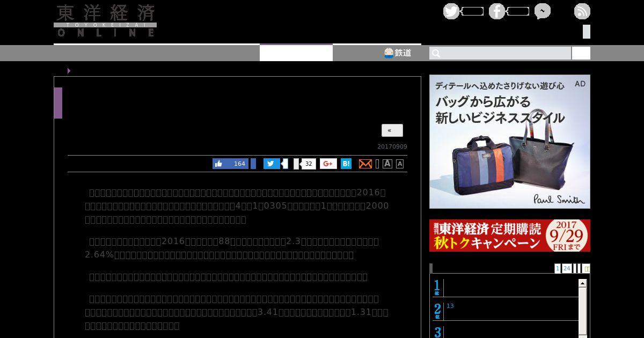Open the rank 1 article row
This screenshot has height=338, width=644.
tap(506, 287)
